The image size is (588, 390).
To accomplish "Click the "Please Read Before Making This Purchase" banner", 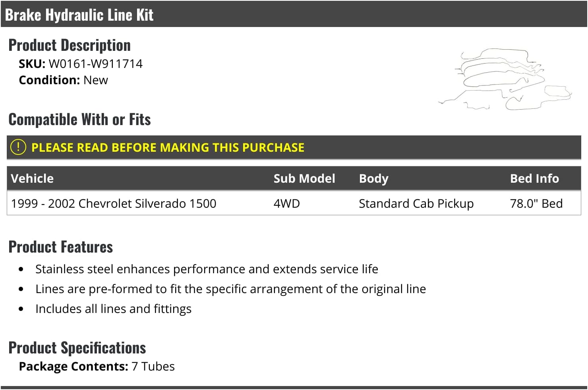I will (x=168, y=148).
